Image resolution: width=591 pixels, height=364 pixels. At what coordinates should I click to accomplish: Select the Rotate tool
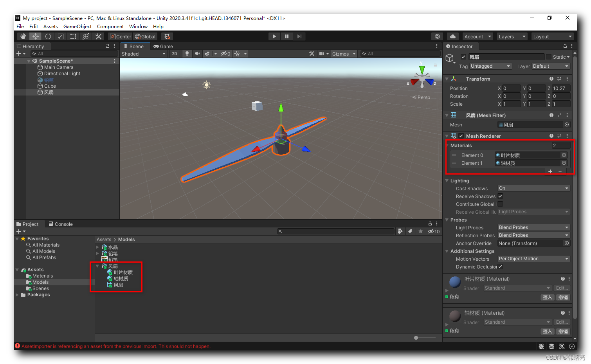(48, 36)
